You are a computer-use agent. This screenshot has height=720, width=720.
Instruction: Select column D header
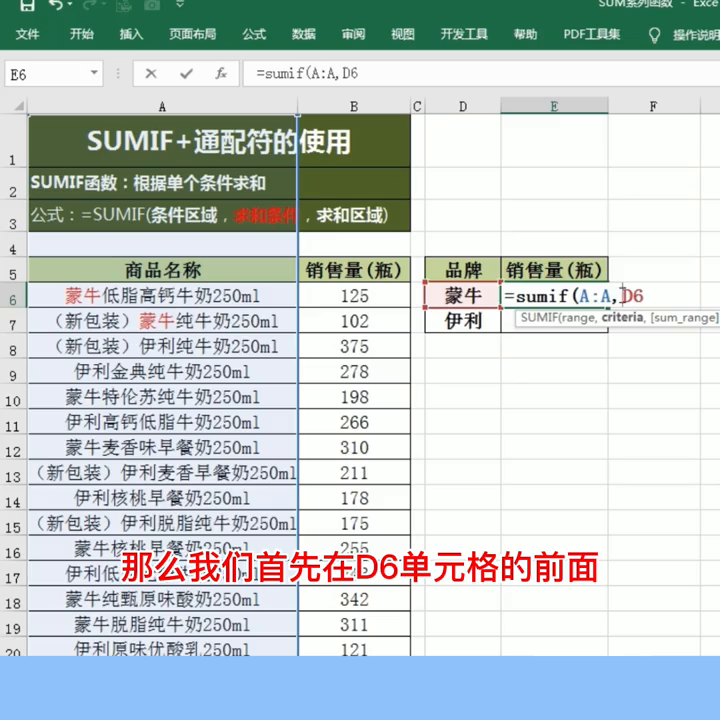[463, 107]
